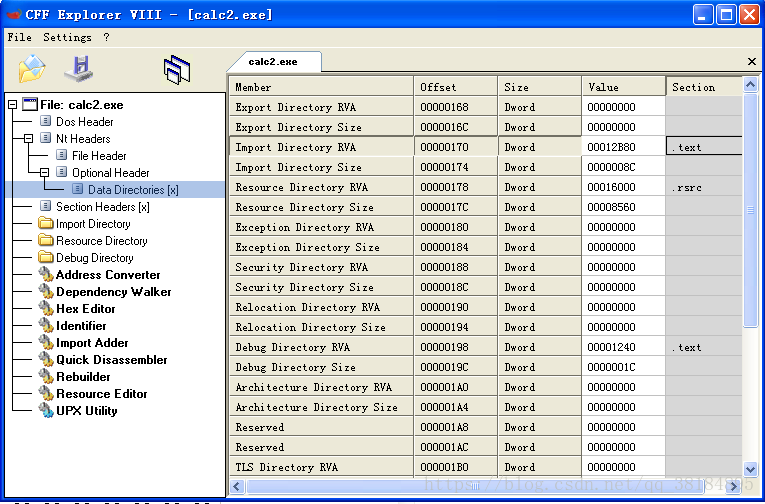
Task: Select the Export Directory RVA member cell
Action: pyautogui.click(x=321, y=107)
